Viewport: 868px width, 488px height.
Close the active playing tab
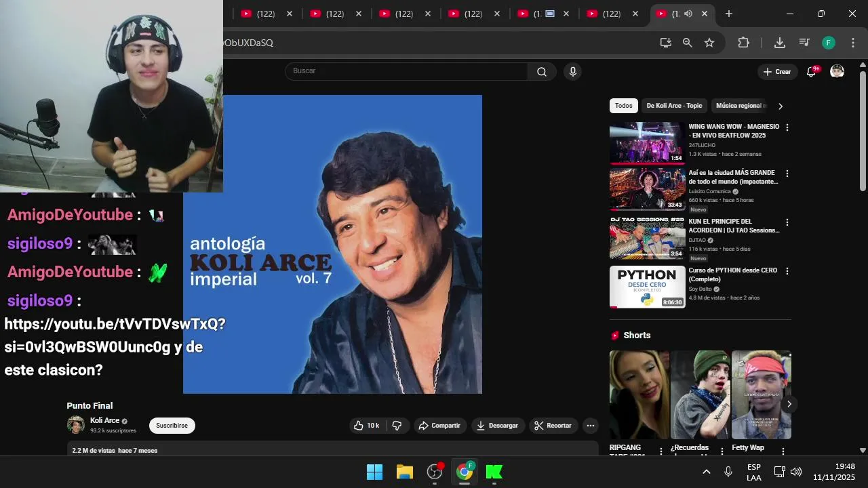(x=705, y=14)
